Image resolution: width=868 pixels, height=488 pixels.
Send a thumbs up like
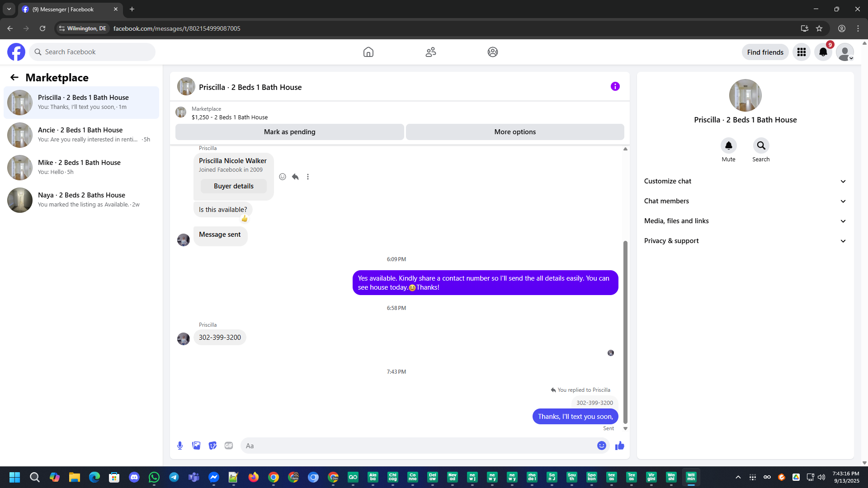(619, 446)
